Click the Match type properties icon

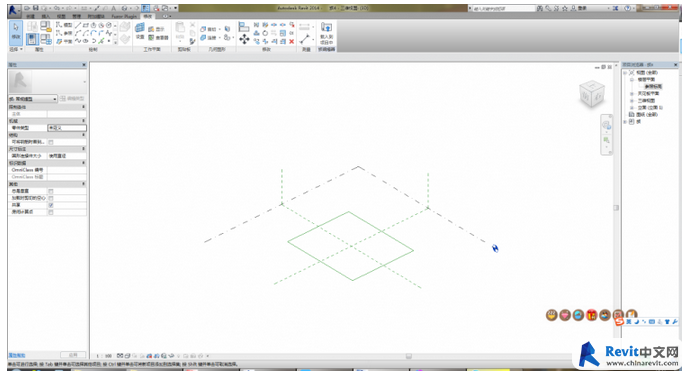(x=192, y=41)
